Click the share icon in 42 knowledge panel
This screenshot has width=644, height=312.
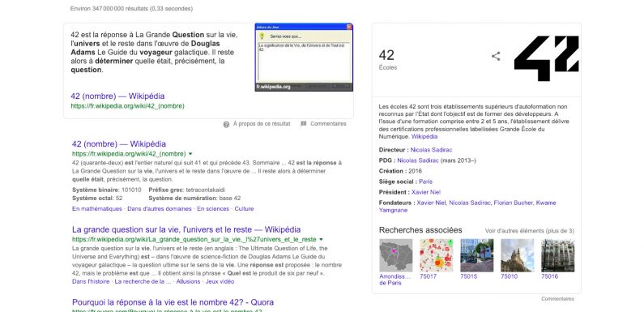point(496,56)
